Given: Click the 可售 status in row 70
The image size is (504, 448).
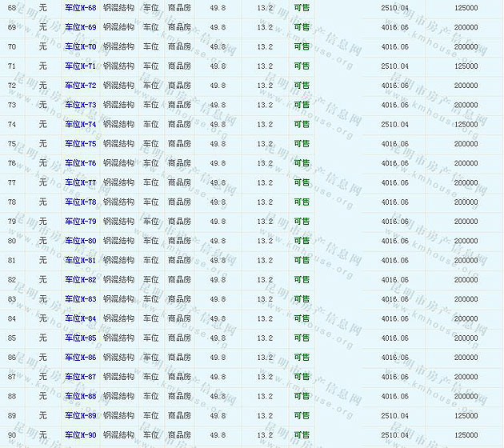Looking at the screenshot, I should pos(302,46).
